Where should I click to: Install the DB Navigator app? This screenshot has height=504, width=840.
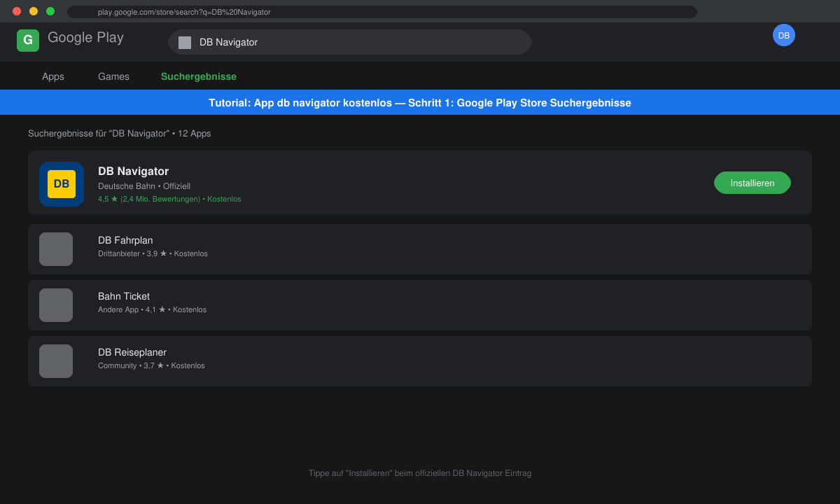point(752,183)
